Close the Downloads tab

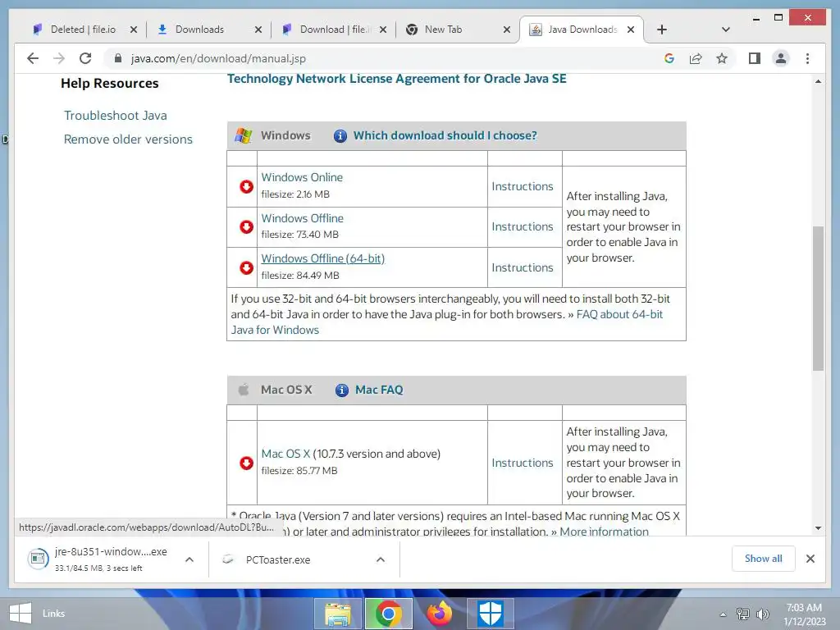click(258, 30)
